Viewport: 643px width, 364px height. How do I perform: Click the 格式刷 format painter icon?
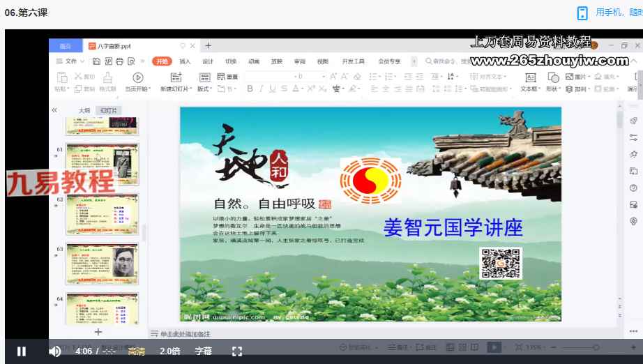pyautogui.click(x=107, y=77)
